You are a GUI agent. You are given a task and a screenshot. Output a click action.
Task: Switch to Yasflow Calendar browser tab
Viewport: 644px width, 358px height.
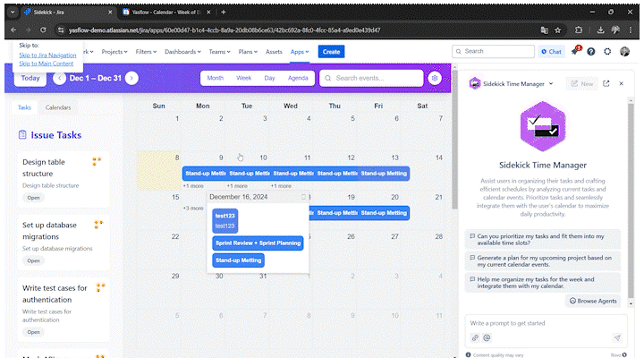tap(165, 12)
